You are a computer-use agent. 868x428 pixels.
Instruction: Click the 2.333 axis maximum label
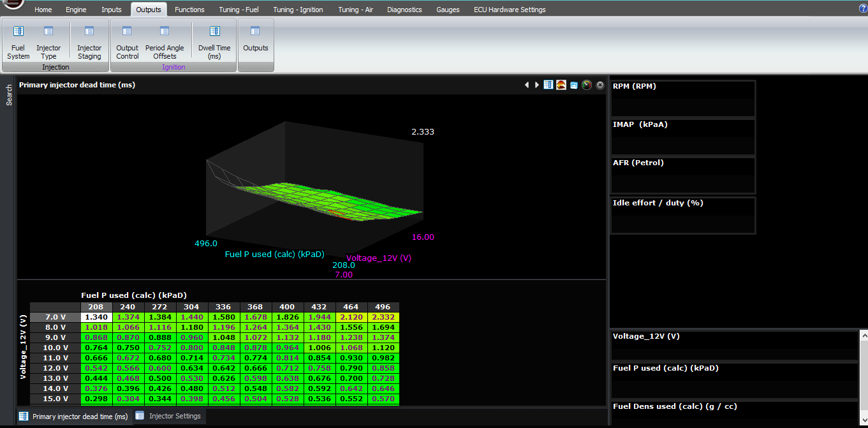[x=423, y=132]
